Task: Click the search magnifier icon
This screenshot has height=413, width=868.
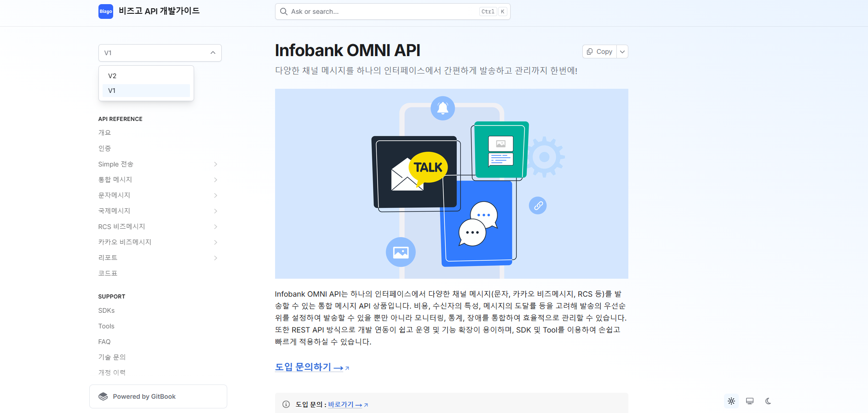Action: (284, 11)
